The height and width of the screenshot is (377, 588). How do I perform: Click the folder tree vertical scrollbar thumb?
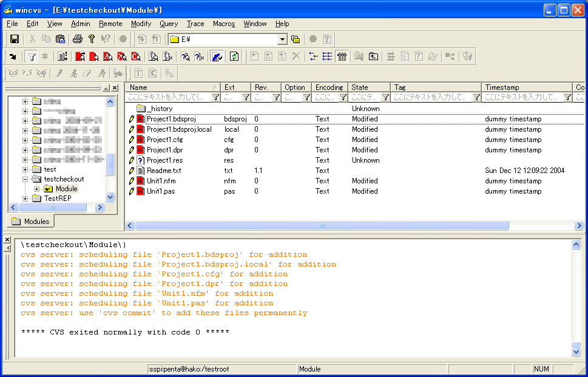point(110,165)
